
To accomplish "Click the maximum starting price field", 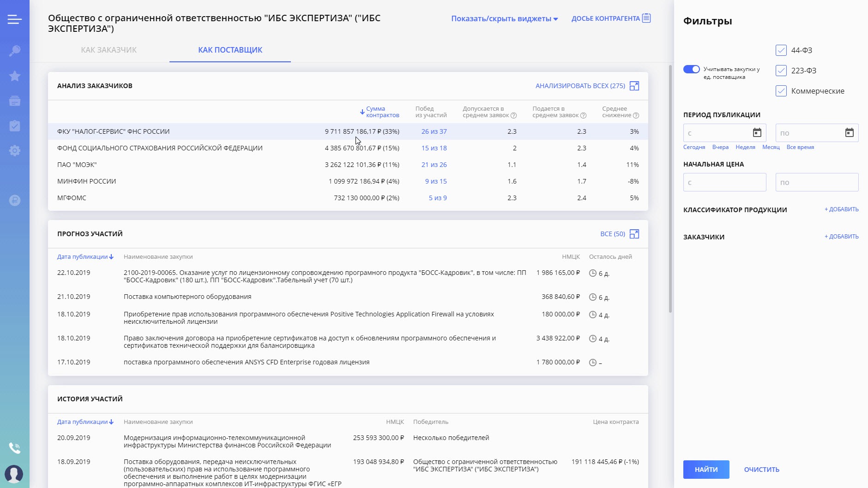I will [817, 182].
